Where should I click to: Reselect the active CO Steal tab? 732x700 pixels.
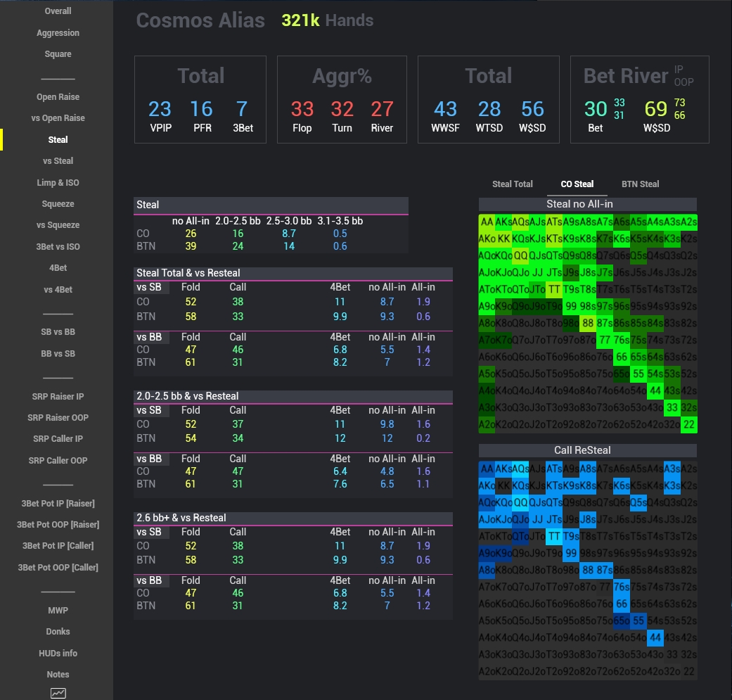click(577, 184)
